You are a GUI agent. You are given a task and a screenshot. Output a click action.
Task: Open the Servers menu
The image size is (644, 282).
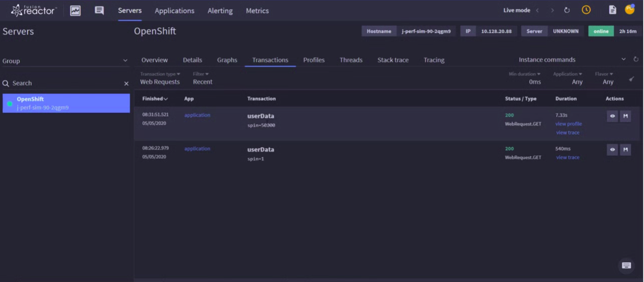[130, 10]
